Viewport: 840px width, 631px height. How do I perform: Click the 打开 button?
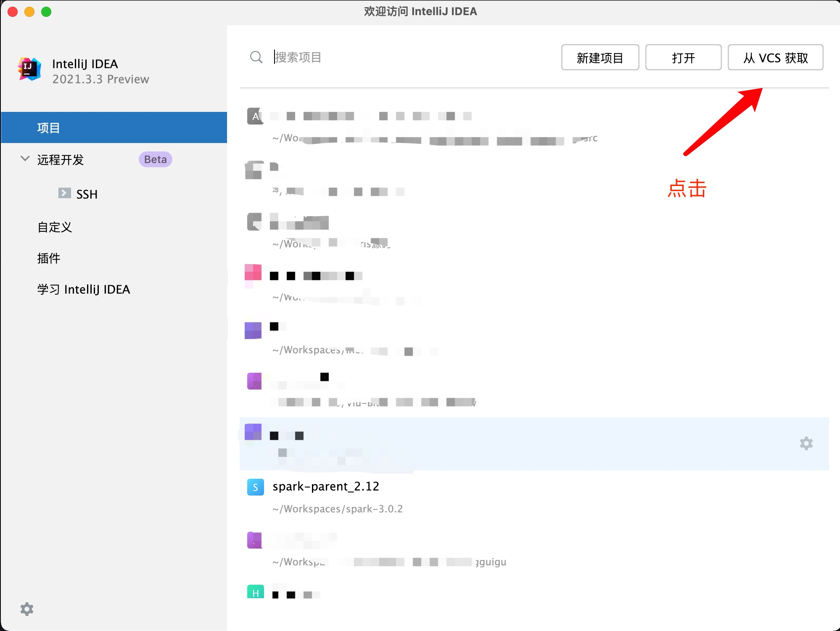point(683,58)
